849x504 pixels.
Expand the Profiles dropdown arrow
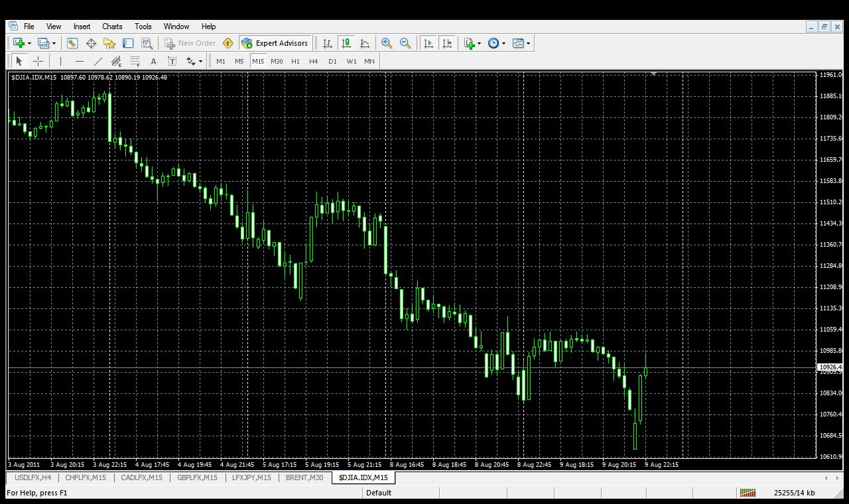[x=54, y=44]
